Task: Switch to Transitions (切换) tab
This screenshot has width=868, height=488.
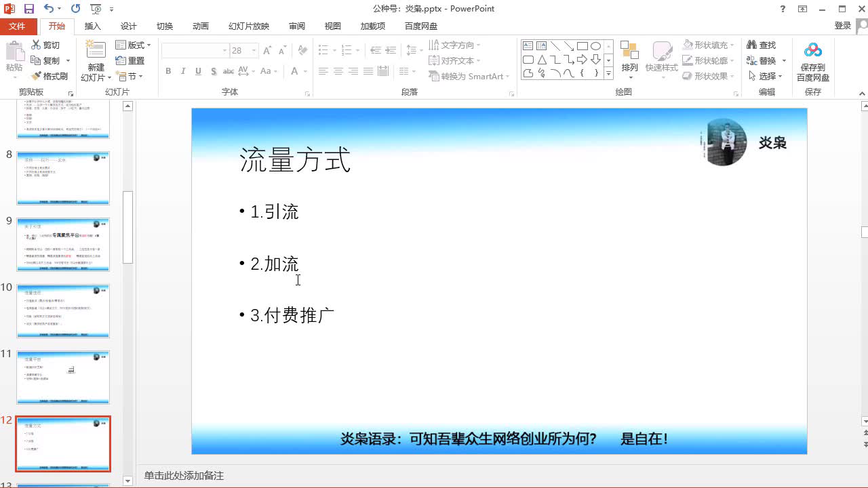Action: pos(164,26)
